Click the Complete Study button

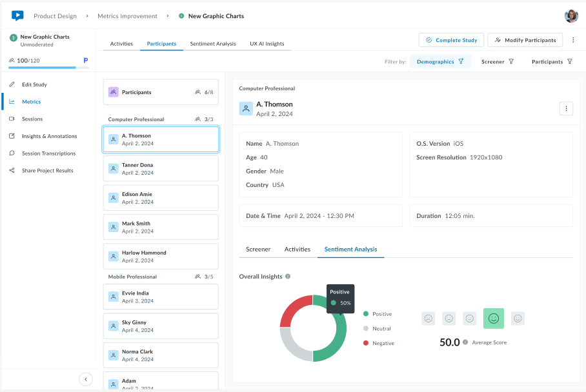point(452,39)
